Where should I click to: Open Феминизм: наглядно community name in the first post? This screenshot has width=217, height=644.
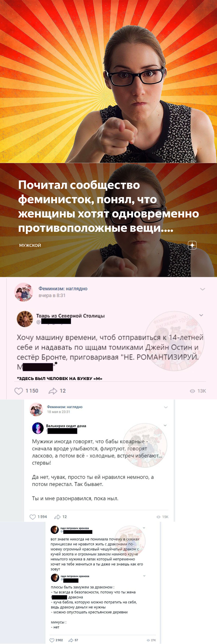pos(63,288)
